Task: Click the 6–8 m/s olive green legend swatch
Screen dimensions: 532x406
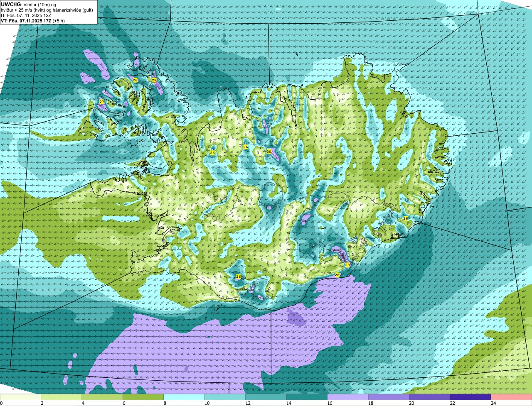Action: [x=143, y=397]
